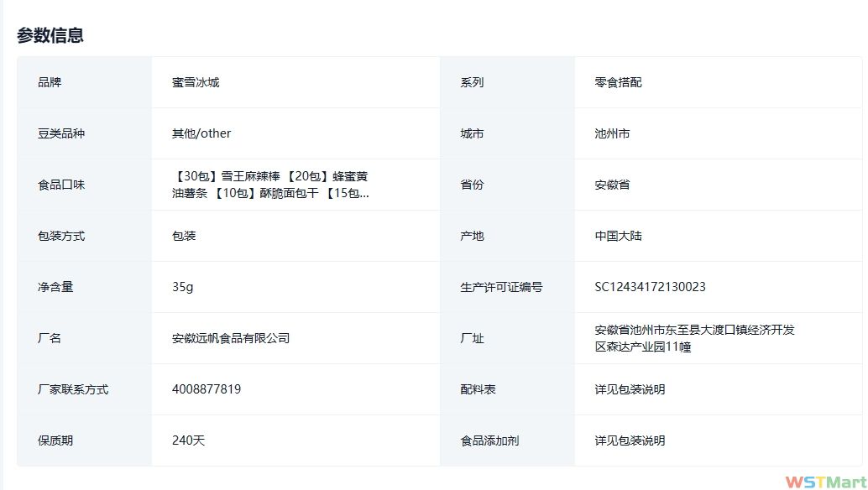The width and height of the screenshot is (868, 490).
Task: Click the brand value 蜜雪冰城
Action: (196, 82)
